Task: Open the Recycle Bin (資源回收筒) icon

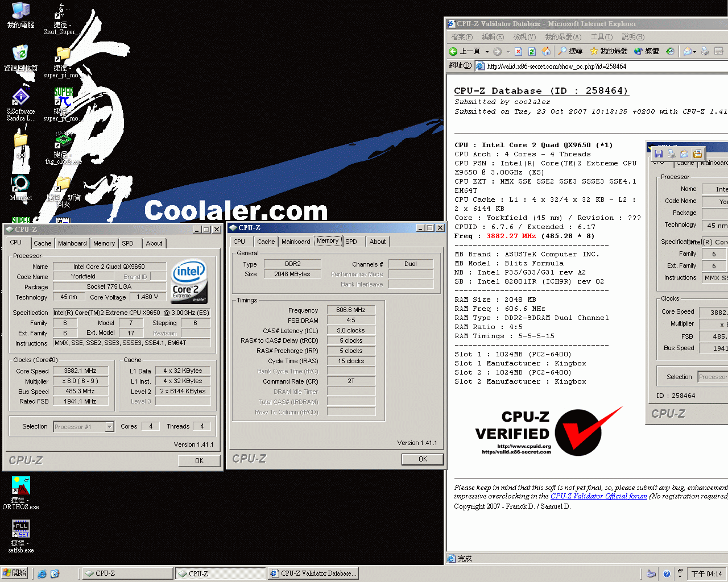Action: [20, 58]
